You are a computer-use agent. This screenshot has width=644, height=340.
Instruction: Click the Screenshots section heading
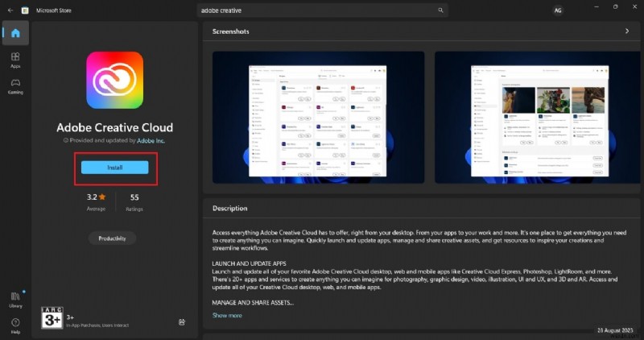point(230,31)
